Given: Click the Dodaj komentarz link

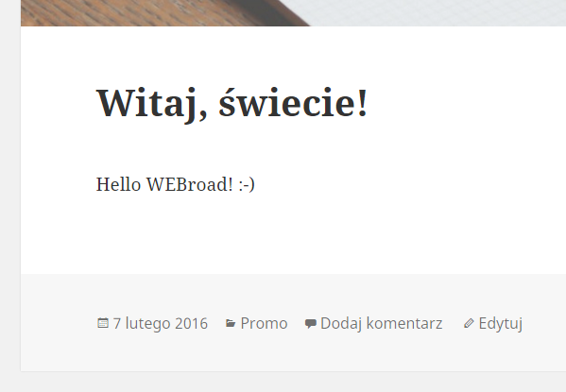Looking at the screenshot, I should tap(381, 323).
